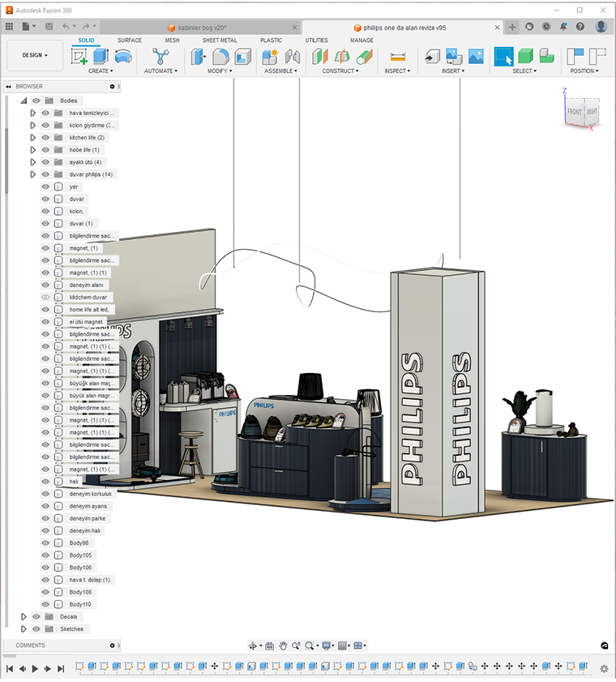Open the DESIGN workspace dropdown
Screen dimensions: 616x682
tap(35, 56)
